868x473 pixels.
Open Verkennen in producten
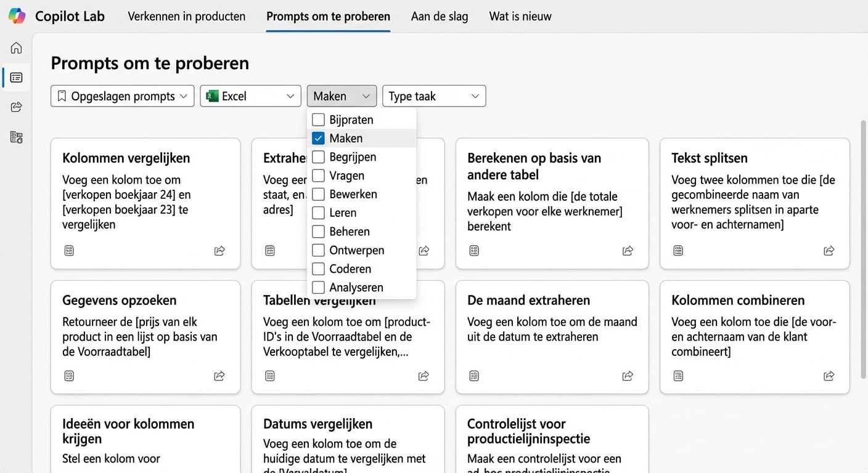click(x=186, y=16)
